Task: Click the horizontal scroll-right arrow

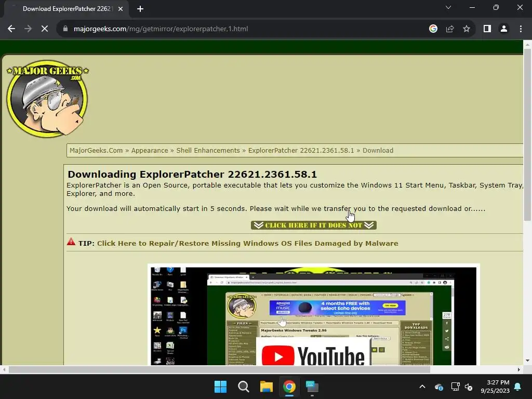Action: (x=518, y=369)
